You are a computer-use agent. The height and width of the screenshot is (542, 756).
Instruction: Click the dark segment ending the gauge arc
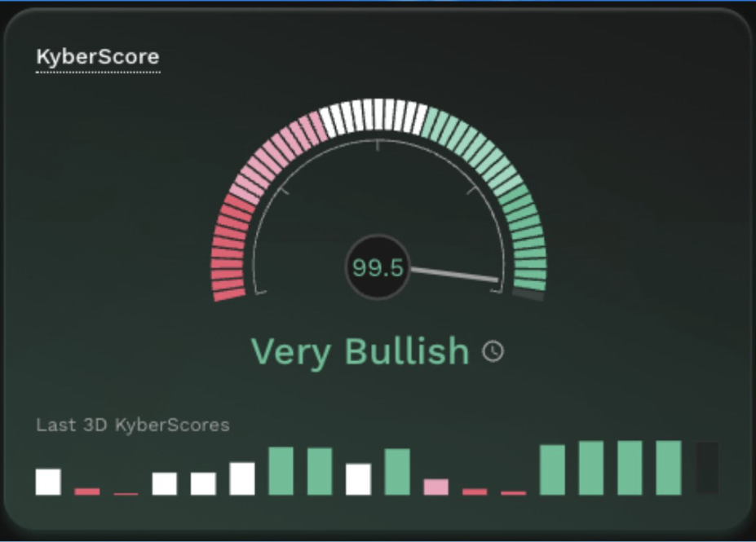click(528, 293)
